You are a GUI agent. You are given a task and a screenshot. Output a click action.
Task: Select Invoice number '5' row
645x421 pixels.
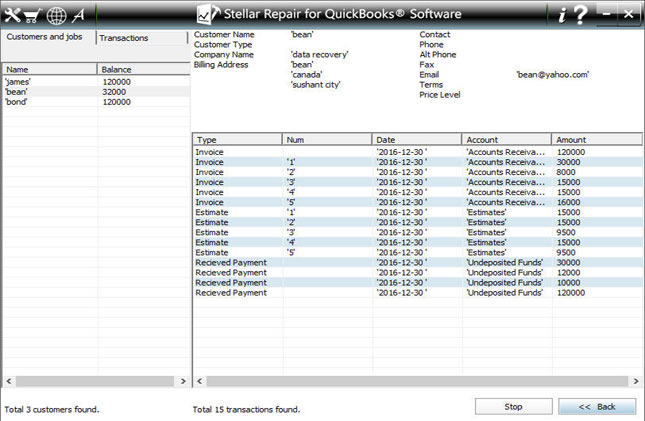click(x=417, y=202)
